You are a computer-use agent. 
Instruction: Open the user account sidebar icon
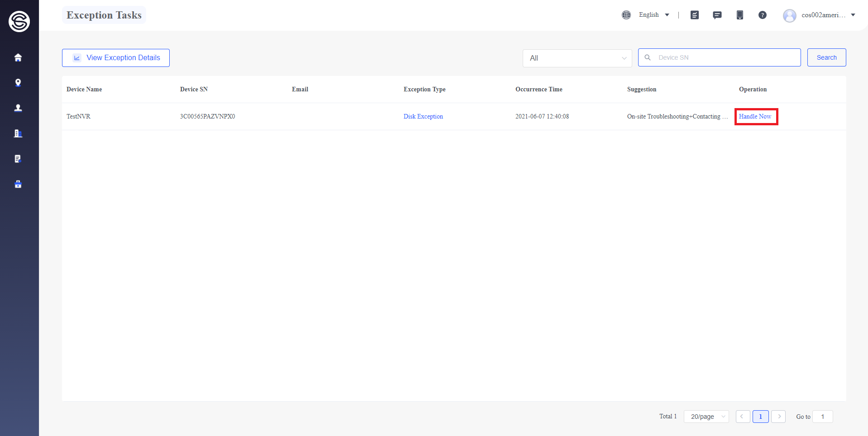(18, 108)
